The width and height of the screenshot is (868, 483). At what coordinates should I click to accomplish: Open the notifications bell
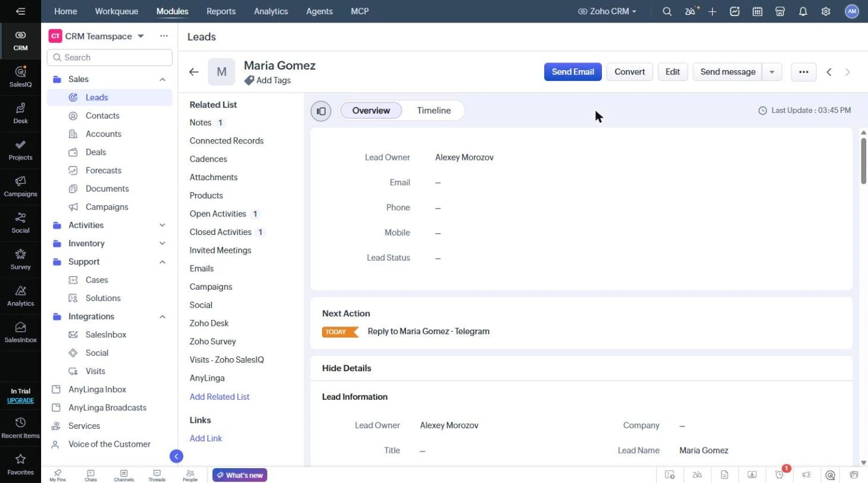tap(803, 11)
